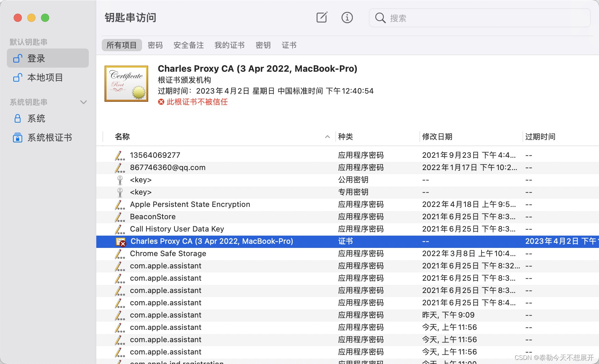
Task: Select the <key> row of kind 公用密钥
Action: tap(348, 180)
